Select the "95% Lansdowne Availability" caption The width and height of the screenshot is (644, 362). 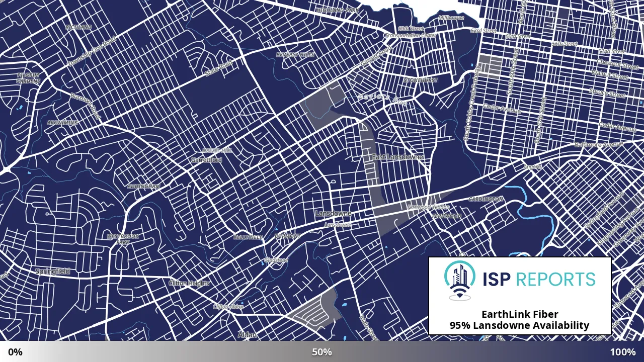coord(520,326)
